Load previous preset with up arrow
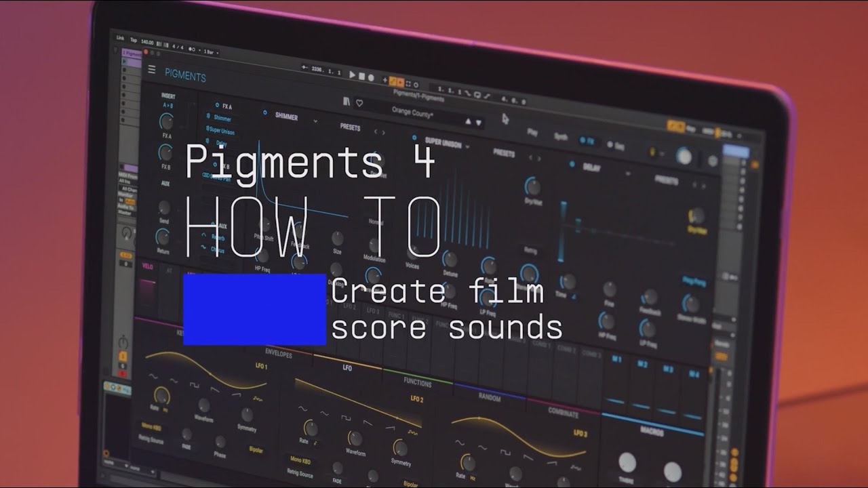This screenshot has width=868, height=488. tap(467, 121)
